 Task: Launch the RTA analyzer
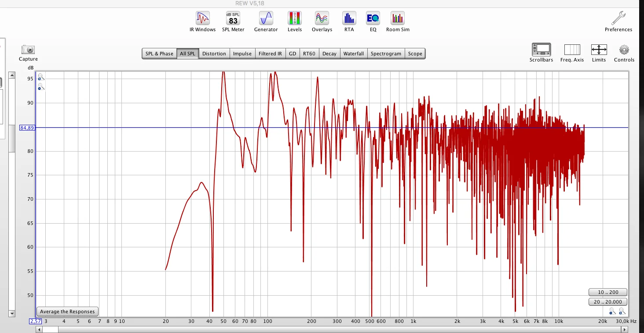pyautogui.click(x=349, y=22)
